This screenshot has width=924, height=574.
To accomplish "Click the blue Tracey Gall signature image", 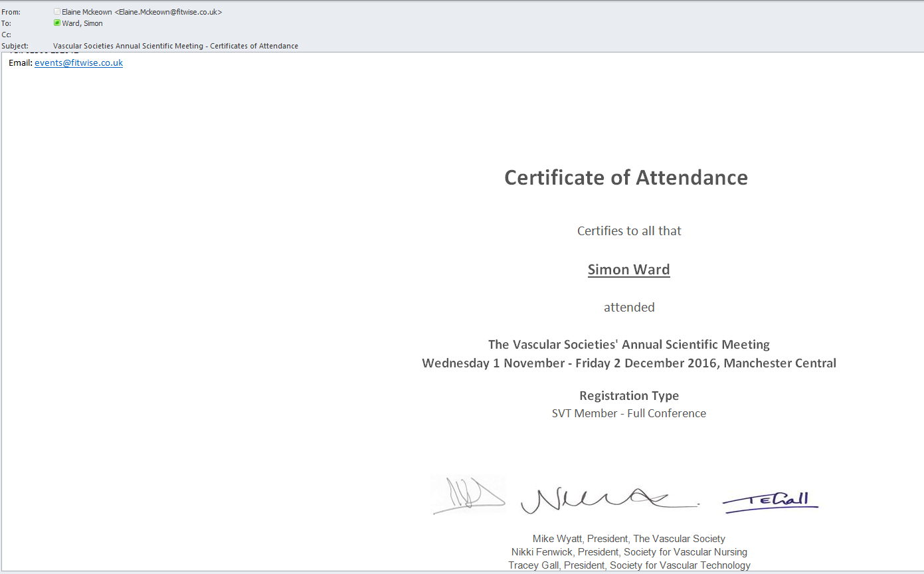I will click(x=771, y=501).
